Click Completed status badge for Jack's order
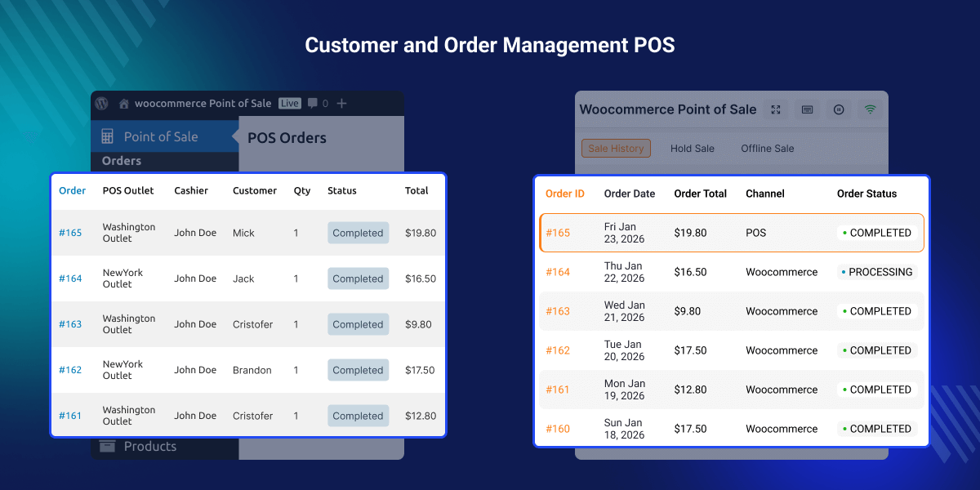The image size is (980, 490). tap(358, 278)
